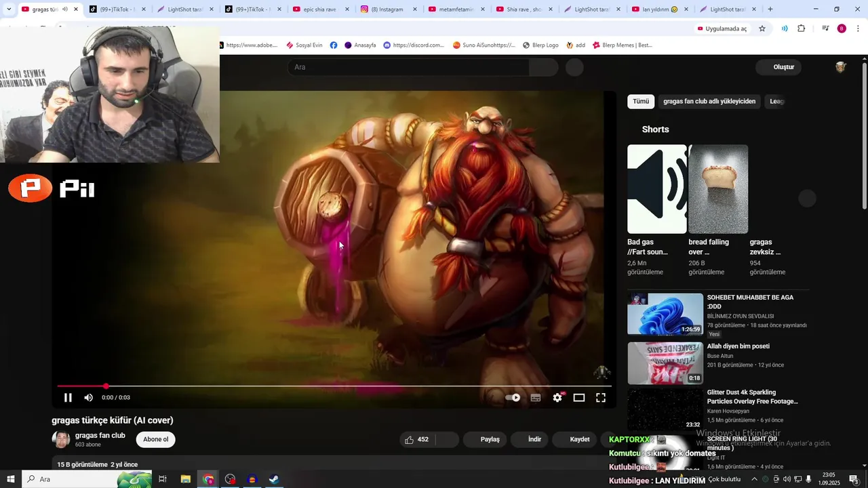Enter fullscreen with the player icon
The width and height of the screenshot is (868, 488).
coord(601,398)
